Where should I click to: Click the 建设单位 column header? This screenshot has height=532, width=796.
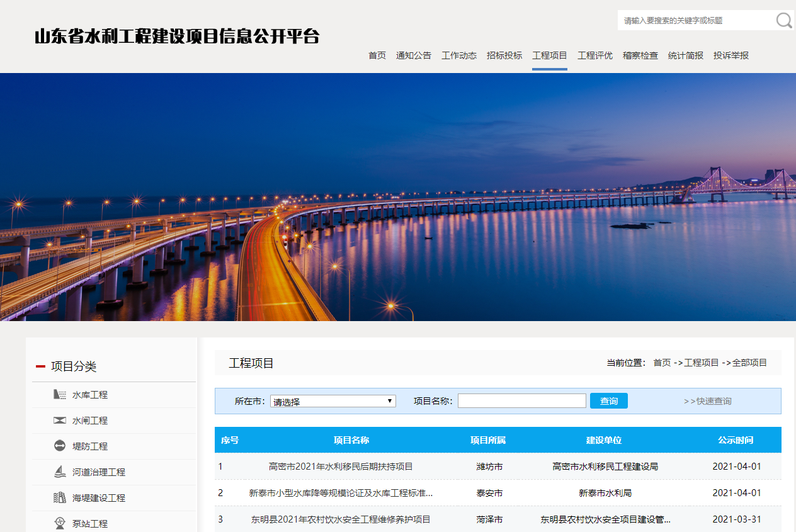604,440
